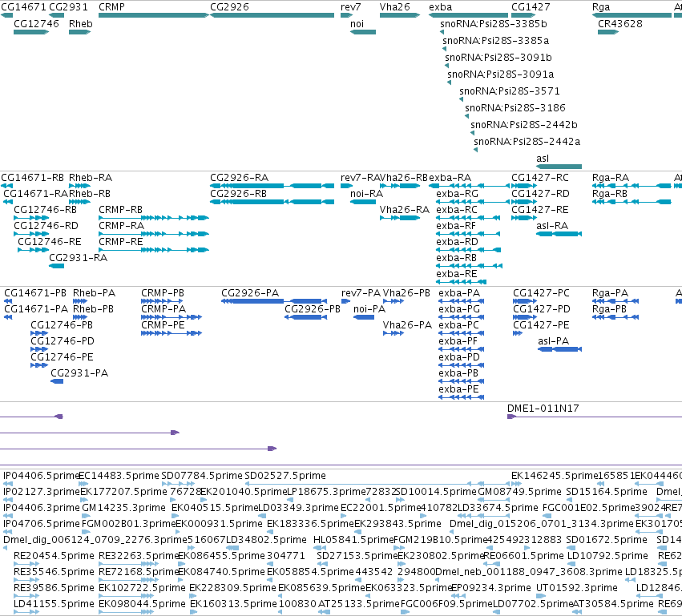Select the rev7 gene label
The width and height of the screenshot is (682, 616).
[x=350, y=7]
